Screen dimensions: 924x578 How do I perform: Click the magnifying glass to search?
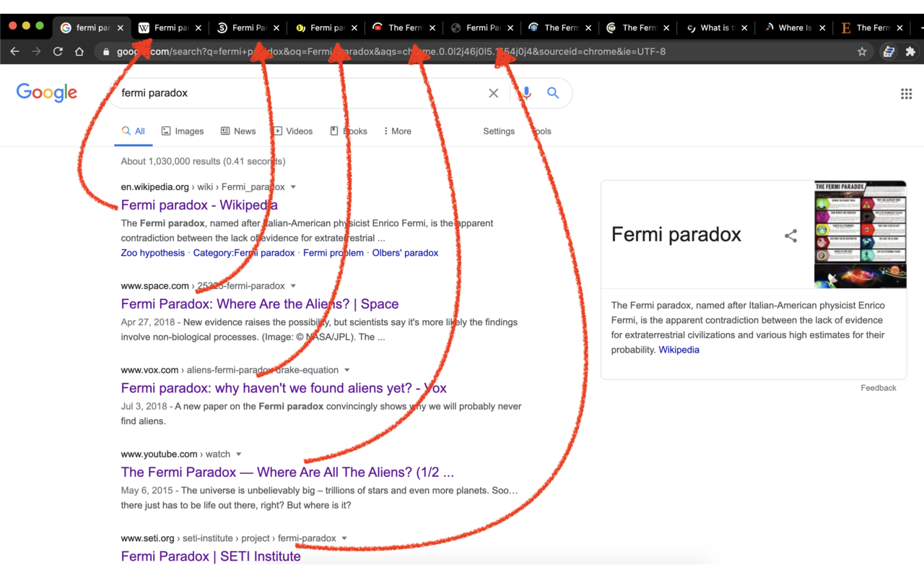(x=553, y=92)
